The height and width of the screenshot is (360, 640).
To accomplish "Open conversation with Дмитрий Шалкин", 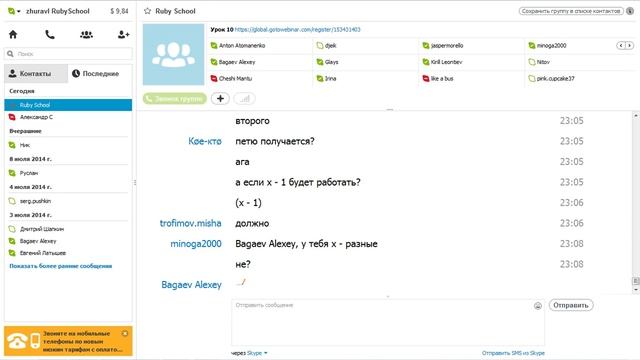I will click(68, 229).
